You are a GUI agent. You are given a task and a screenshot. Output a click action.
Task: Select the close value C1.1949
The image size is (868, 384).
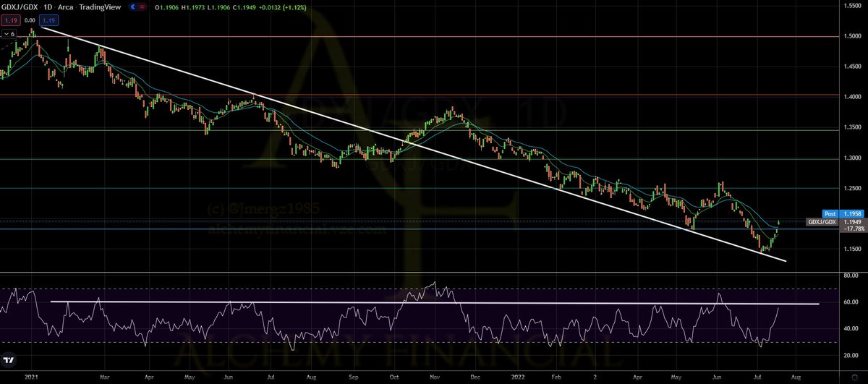click(x=245, y=7)
